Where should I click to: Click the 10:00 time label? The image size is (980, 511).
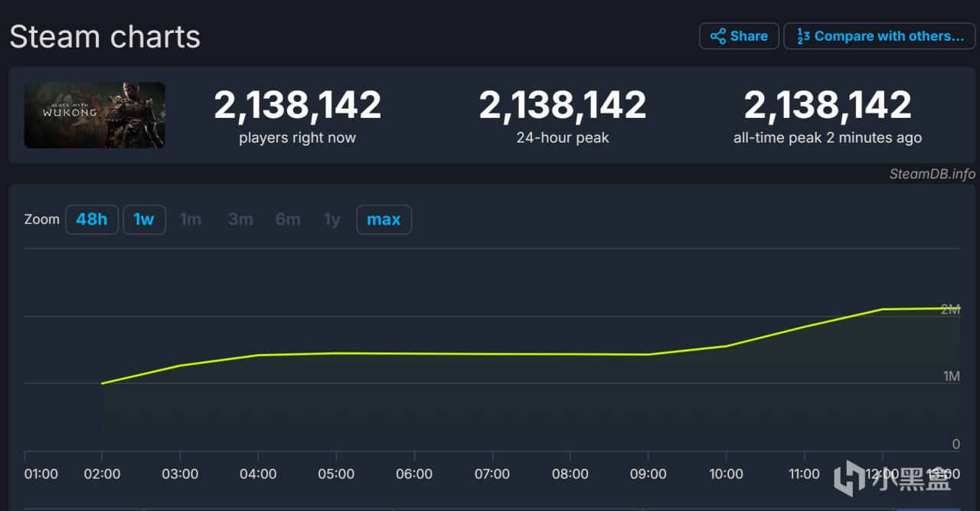tap(726, 473)
